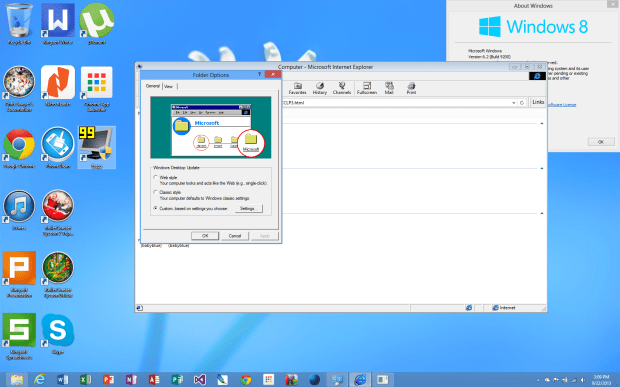Collapse the first section arrow in Explorer pane
620x387 pixels.
click(542, 124)
